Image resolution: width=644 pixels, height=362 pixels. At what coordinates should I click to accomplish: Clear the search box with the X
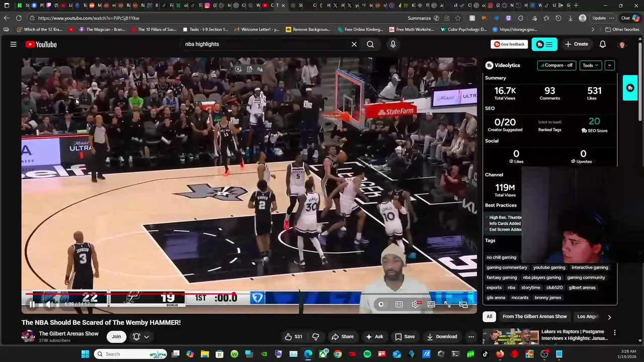point(354,44)
